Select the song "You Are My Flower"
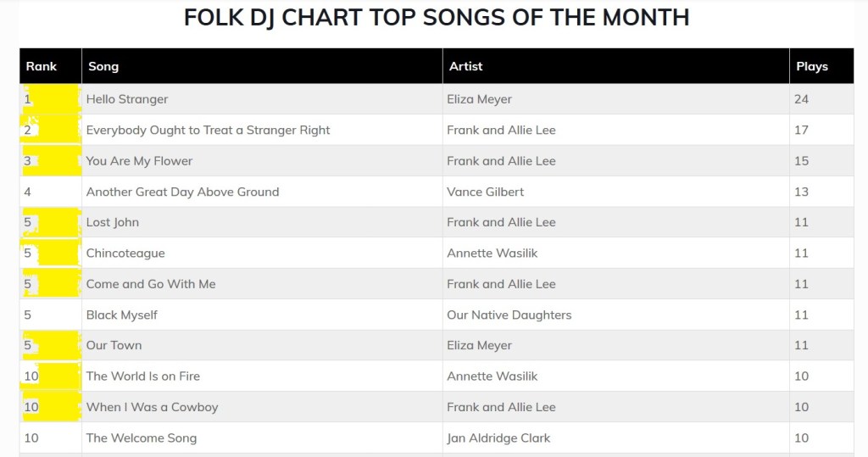868x457 pixels. coord(139,161)
